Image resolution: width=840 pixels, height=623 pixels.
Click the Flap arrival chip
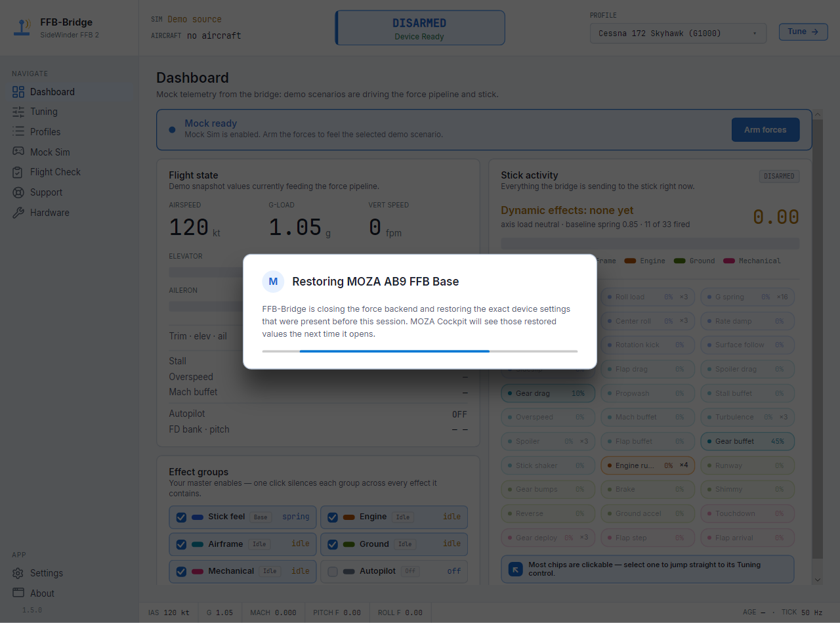tap(747, 538)
